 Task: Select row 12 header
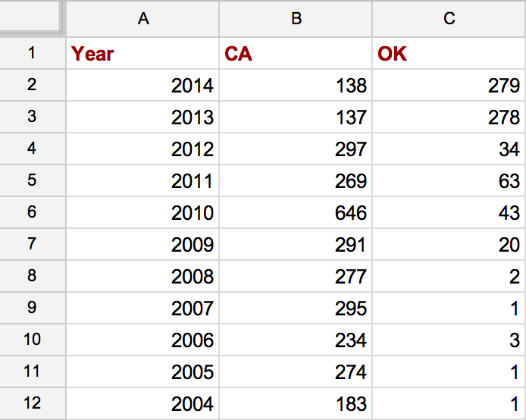pyautogui.click(x=33, y=403)
